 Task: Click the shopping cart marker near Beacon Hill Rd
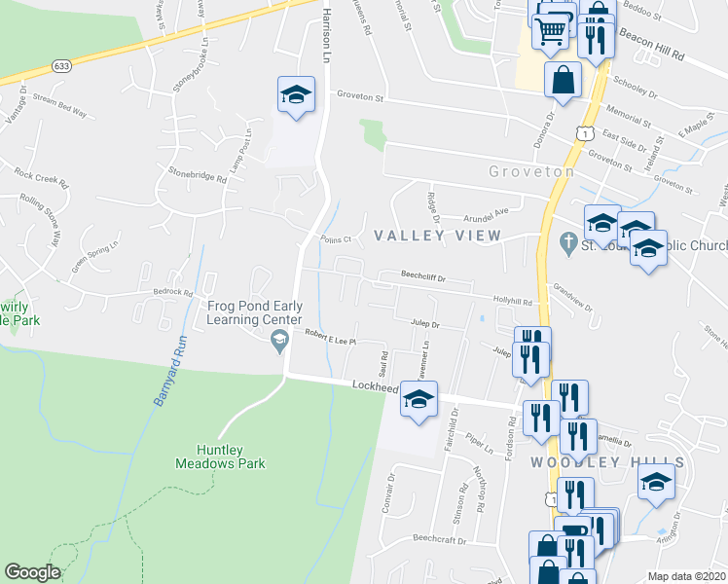(x=550, y=35)
